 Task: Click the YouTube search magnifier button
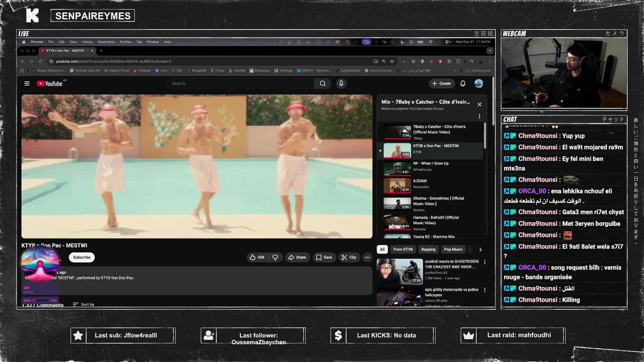[x=323, y=83]
